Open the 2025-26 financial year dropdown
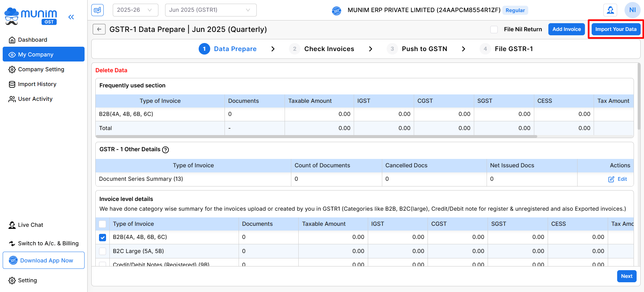The width and height of the screenshot is (644, 292). pyautogui.click(x=136, y=10)
